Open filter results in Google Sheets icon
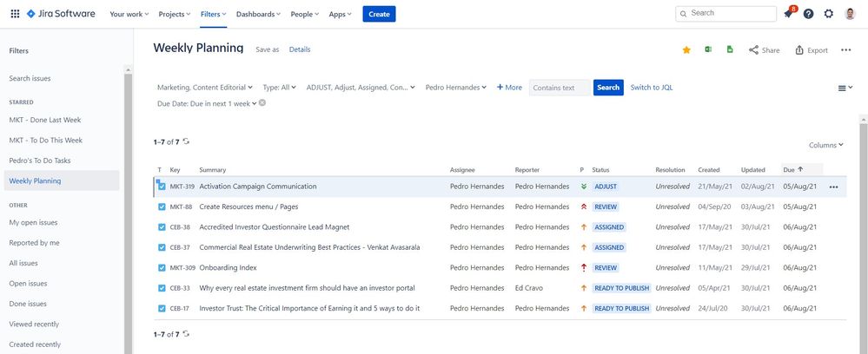The width and height of the screenshot is (868, 354). tap(730, 49)
